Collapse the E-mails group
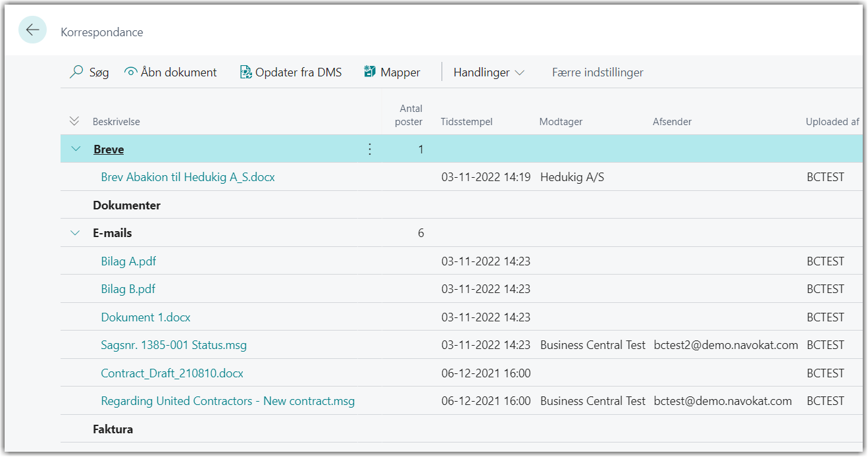The height and width of the screenshot is (457, 868). [x=75, y=233]
